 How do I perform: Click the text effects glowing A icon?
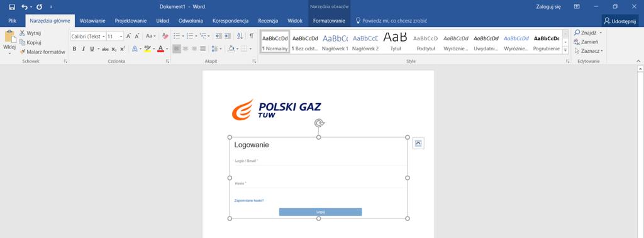tap(135, 49)
